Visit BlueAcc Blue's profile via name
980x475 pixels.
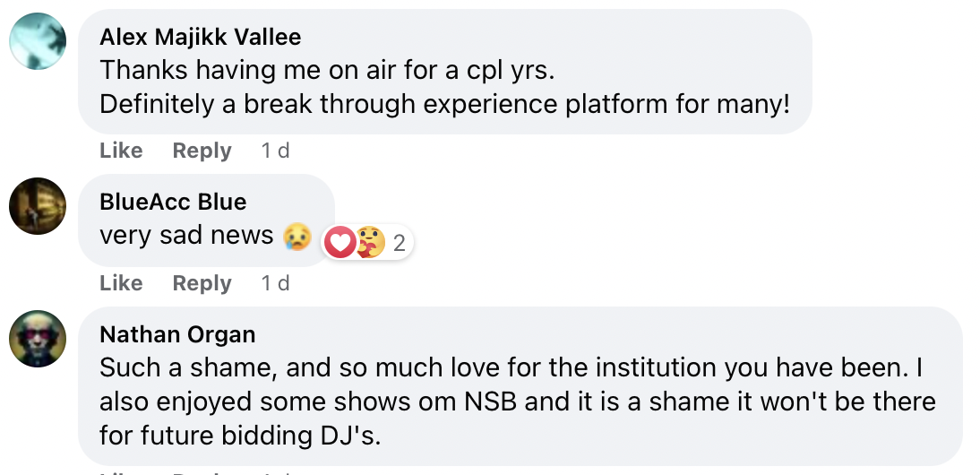coord(172,202)
